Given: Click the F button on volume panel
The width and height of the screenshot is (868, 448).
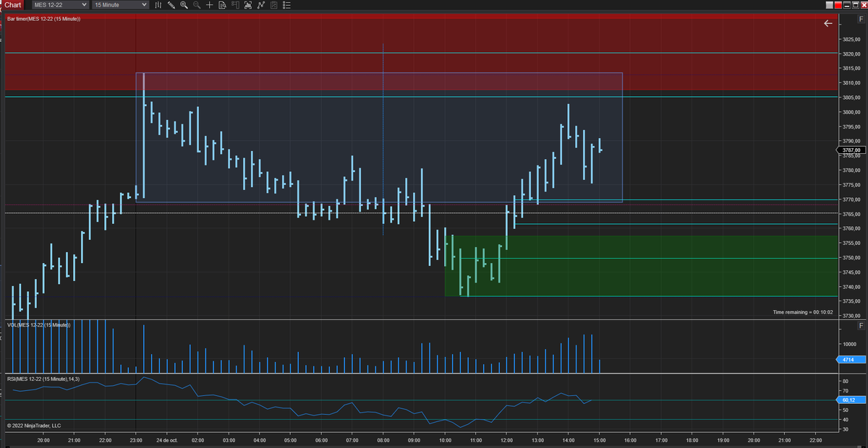Looking at the screenshot, I should pyautogui.click(x=861, y=326).
